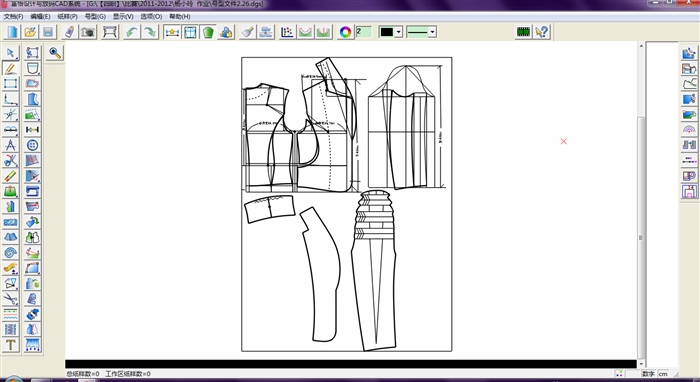Click the New document toolbar icon

point(12,32)
